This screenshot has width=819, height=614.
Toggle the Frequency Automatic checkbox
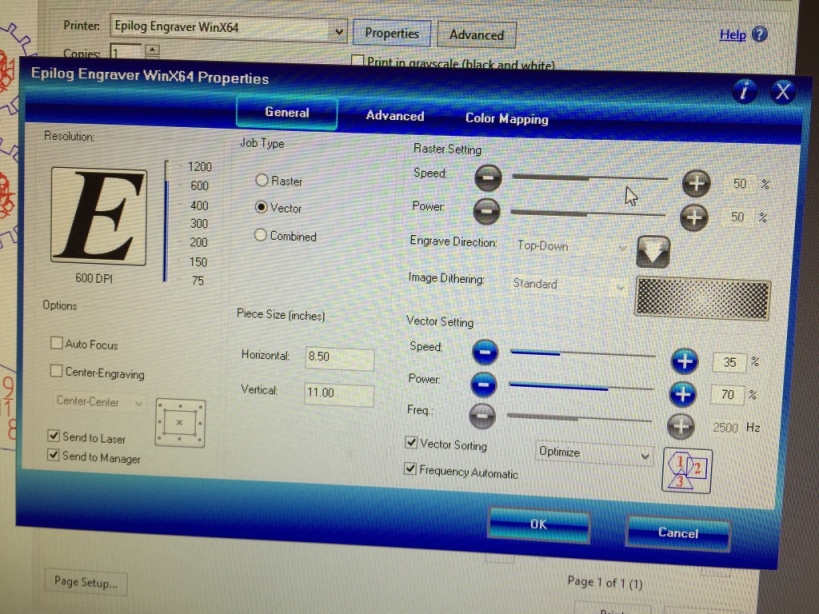(x=410, y=468)
